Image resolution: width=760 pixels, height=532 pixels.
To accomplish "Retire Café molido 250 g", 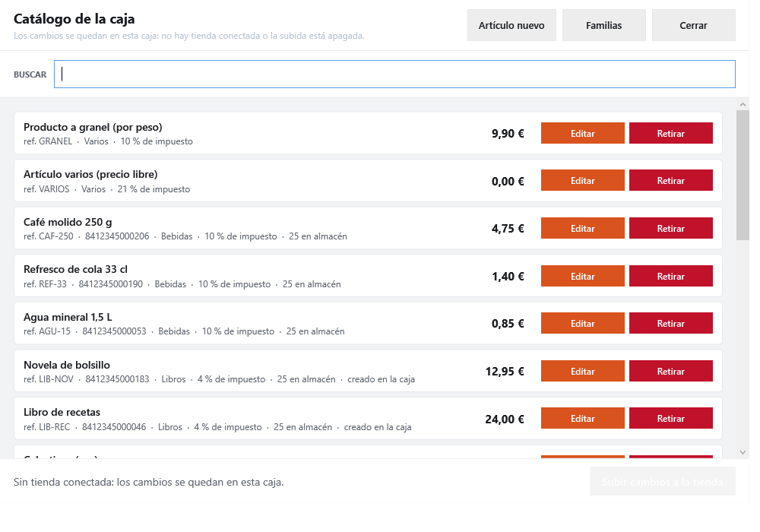I will 671,228.
